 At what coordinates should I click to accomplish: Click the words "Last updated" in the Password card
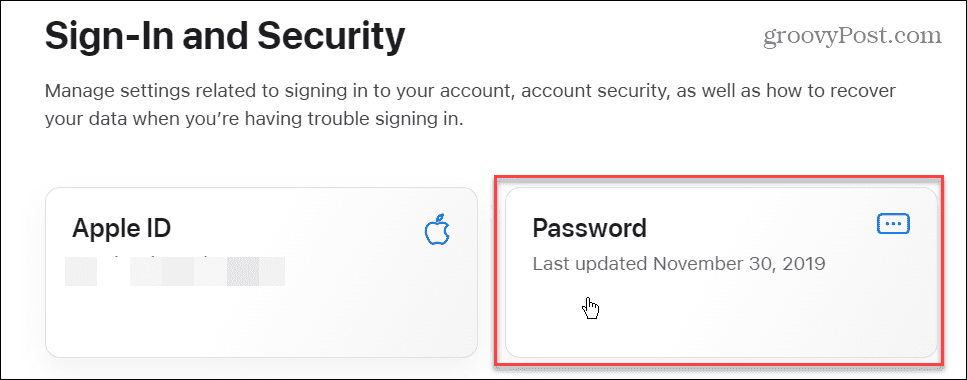pyautogui.click(x=590, y=264)
